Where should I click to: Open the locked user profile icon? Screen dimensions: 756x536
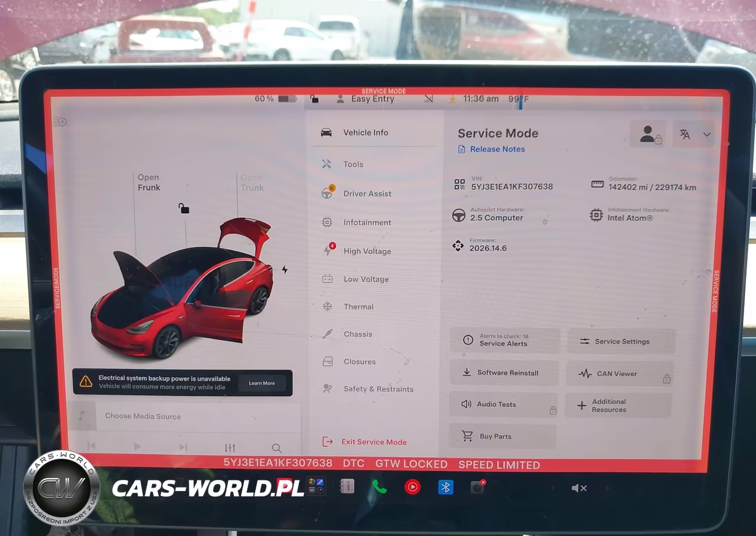click(x=648, y=135)
